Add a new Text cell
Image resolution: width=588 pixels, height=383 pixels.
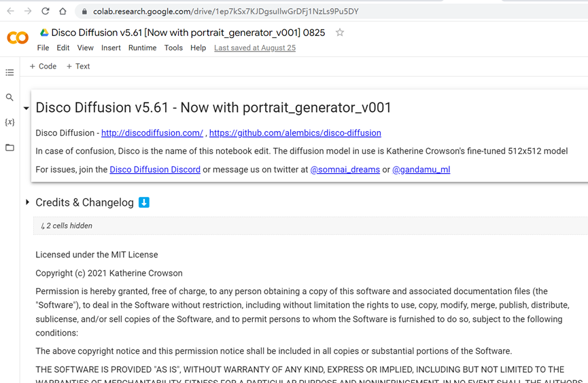(78, 67)
